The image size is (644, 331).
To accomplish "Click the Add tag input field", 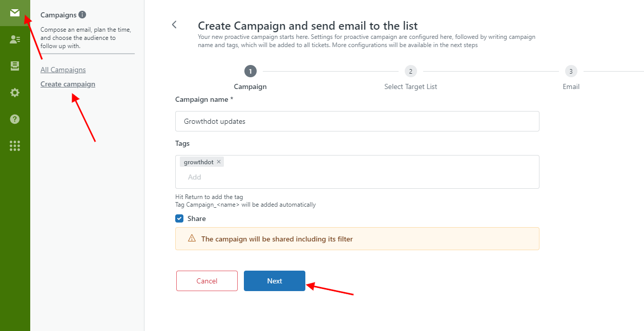I will tap(357, 177).
